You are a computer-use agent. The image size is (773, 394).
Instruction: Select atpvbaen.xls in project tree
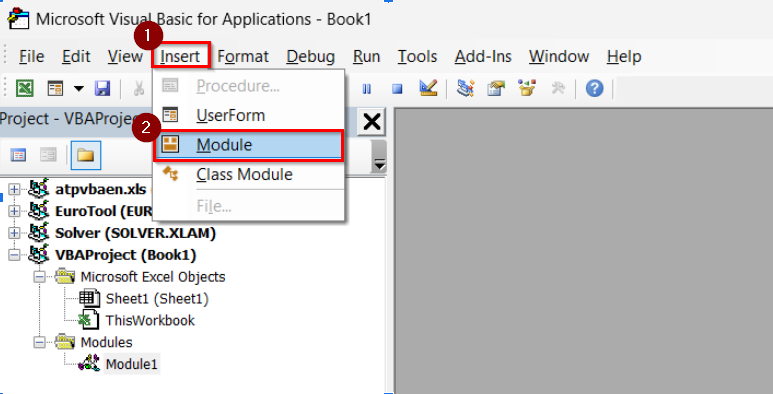coord(101,189)
